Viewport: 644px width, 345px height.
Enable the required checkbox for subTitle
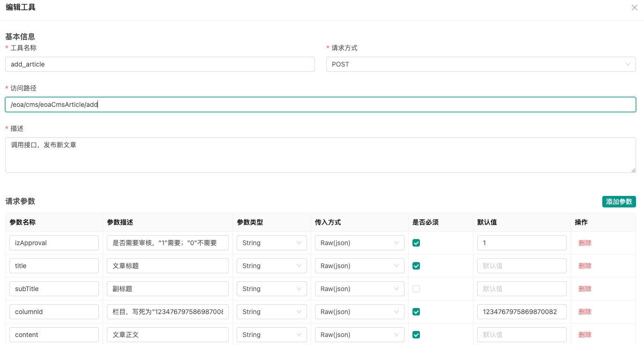pyautogui.click(x=416, y=289)
